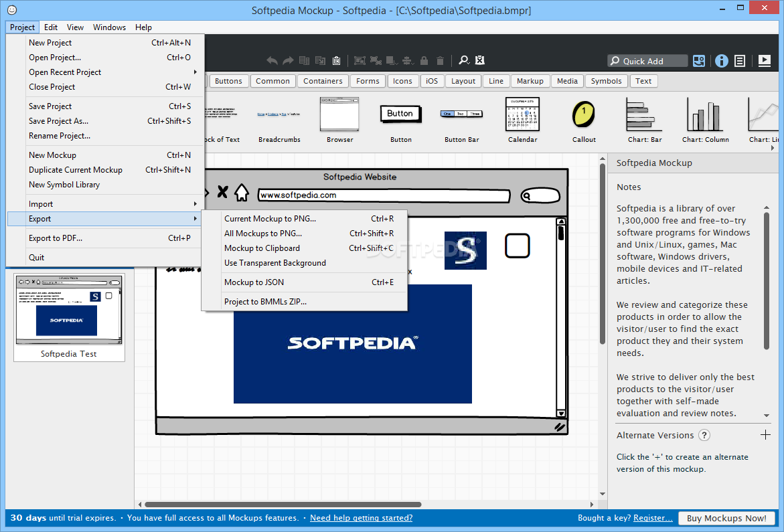Select the rounded checkbox shape on canvas
Viewport: 784px width, 532px height.
[517, 246]
